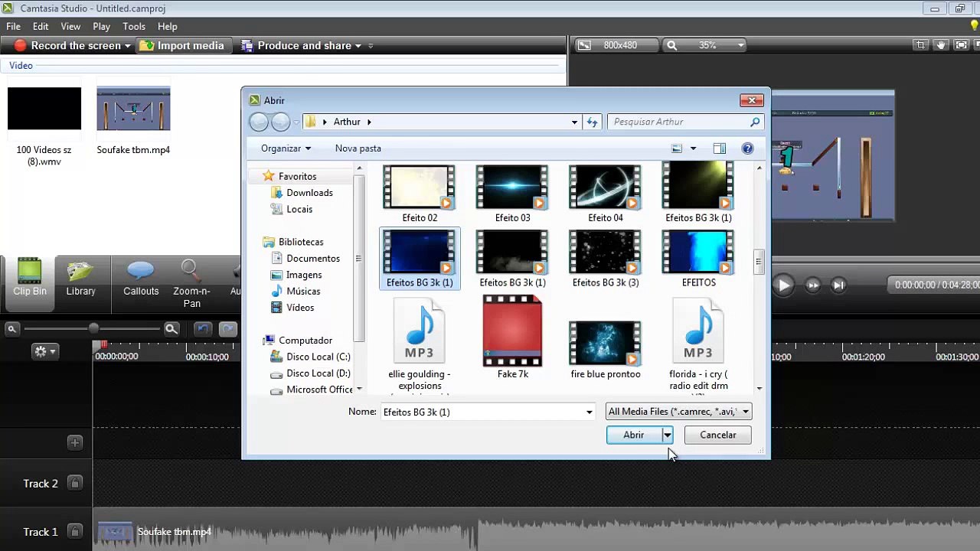Open the address path history dropdown

(574, 122)
